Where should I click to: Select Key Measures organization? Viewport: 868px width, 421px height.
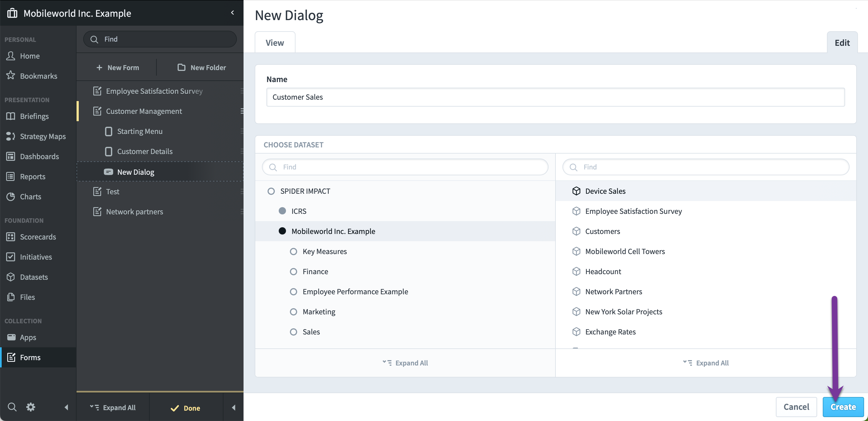click(x=405, y=251)
